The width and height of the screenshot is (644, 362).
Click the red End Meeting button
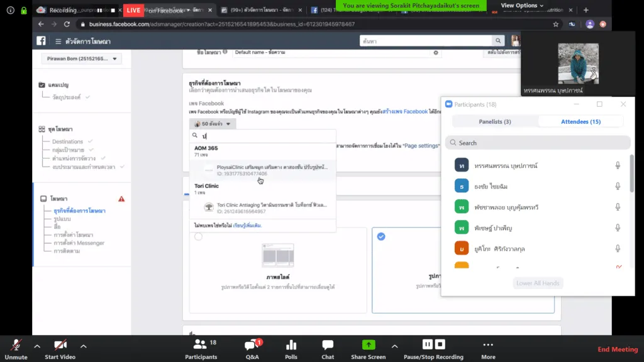pos(618,349)
